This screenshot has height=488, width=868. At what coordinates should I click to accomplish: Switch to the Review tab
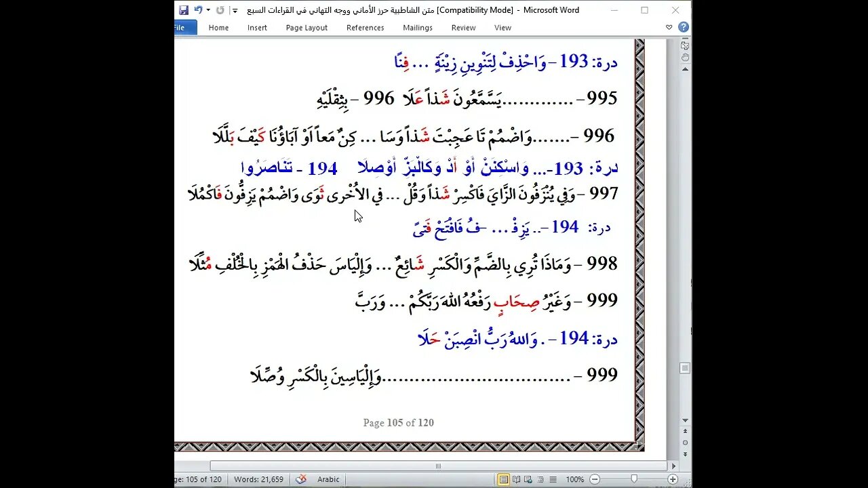point(463,28)
